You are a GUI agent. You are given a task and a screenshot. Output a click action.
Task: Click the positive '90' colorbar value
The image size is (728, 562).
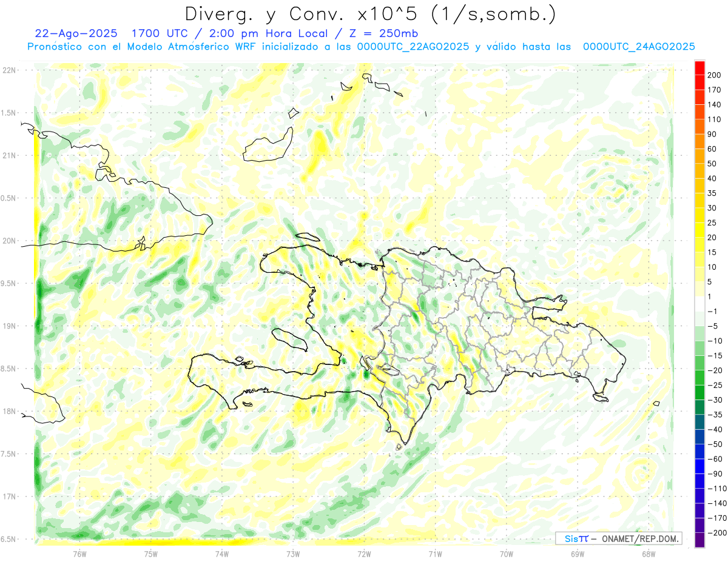[x=713, y=135]
